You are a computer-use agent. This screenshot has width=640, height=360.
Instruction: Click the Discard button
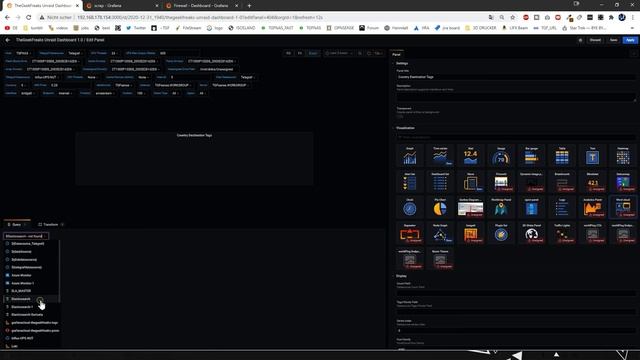pyautogui.click(x=595, y=40)
